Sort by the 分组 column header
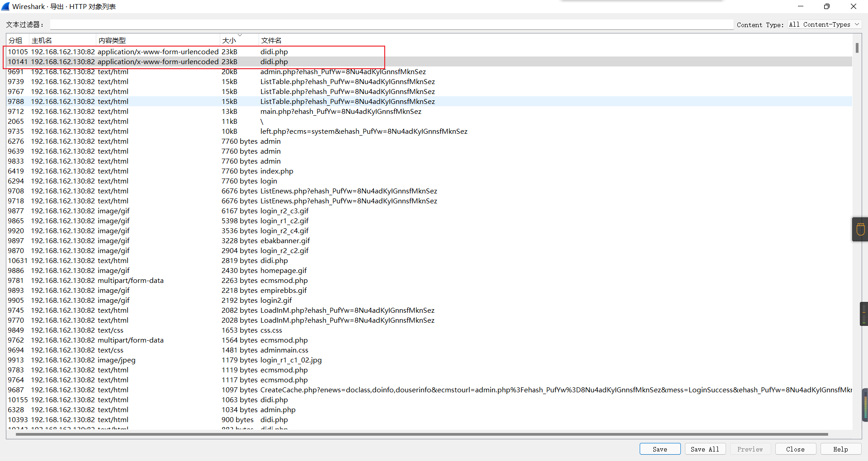 [x=18, y=40]
